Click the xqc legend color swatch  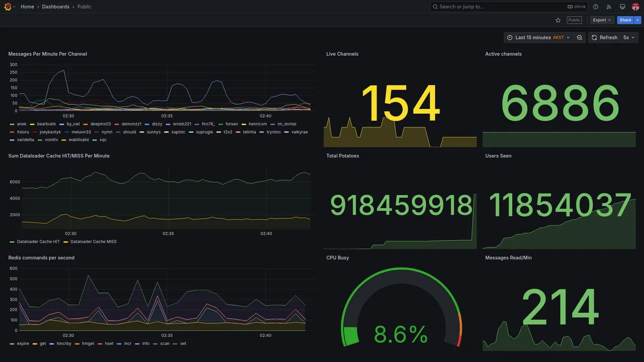[x=95, y=140]
